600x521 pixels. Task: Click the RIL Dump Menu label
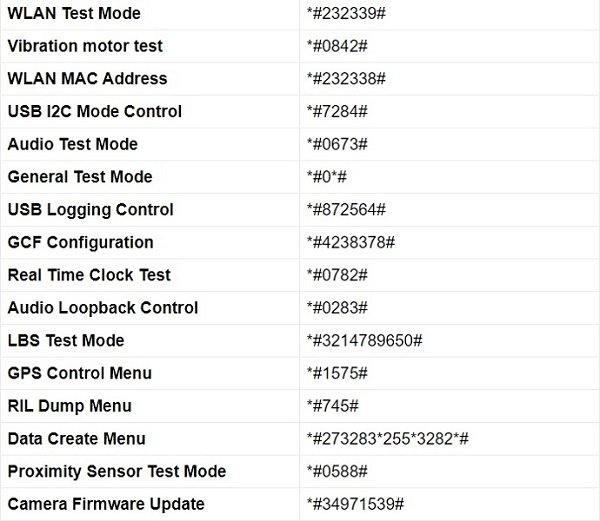pyautogui.click(x=70, y=406)
